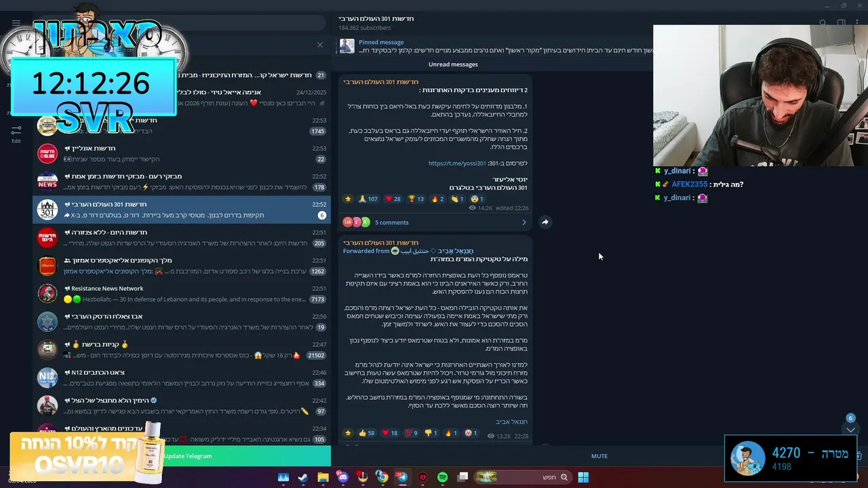The width and height of the screenshot is (868, 488).
Task: Click the MUTE button
Action: tap(599, 456)
